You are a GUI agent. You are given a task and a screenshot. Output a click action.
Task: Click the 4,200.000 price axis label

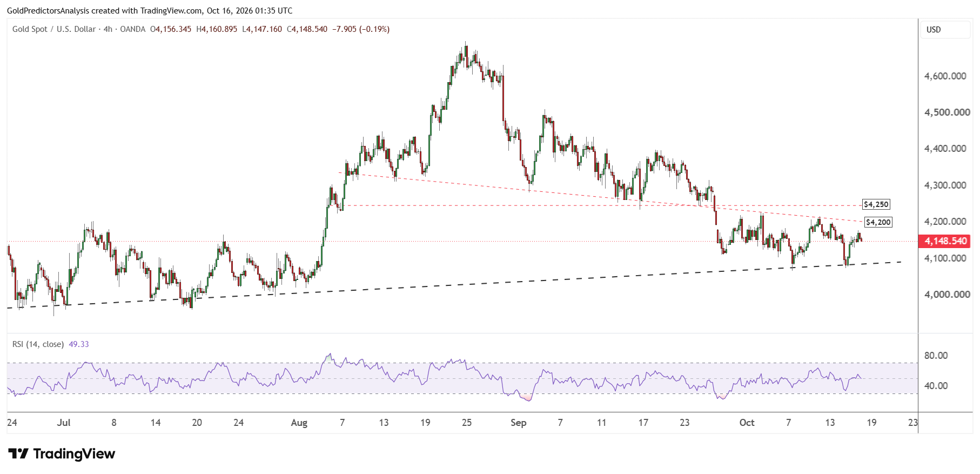tap(945, 222)
